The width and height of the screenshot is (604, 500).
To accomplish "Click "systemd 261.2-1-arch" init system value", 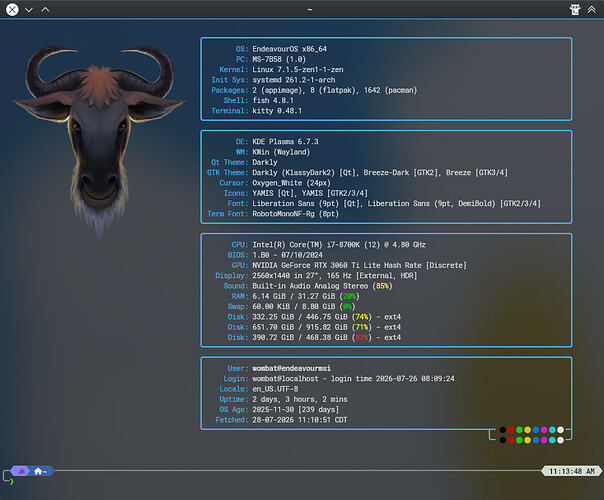I will [294, 80].
